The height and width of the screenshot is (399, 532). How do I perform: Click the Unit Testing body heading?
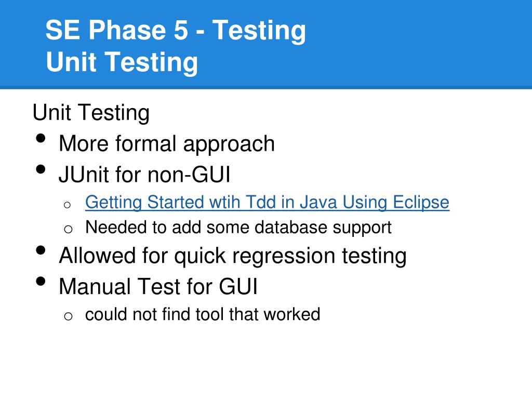91,113
